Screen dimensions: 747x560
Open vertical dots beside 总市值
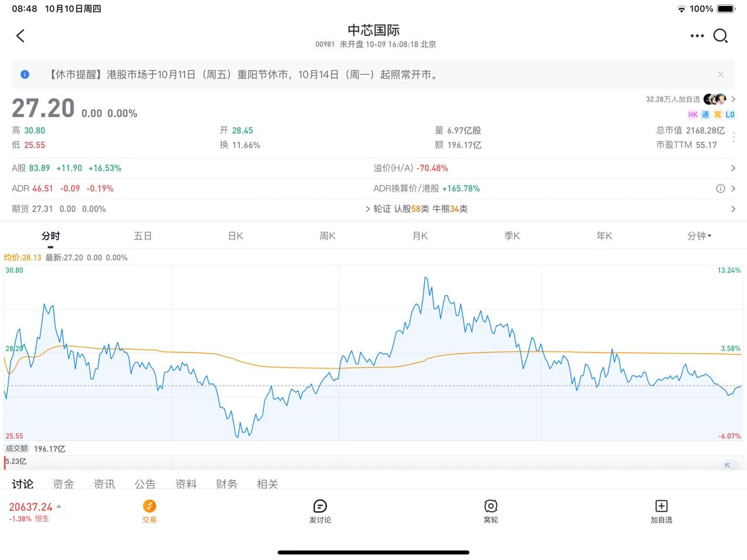[734, 137]
